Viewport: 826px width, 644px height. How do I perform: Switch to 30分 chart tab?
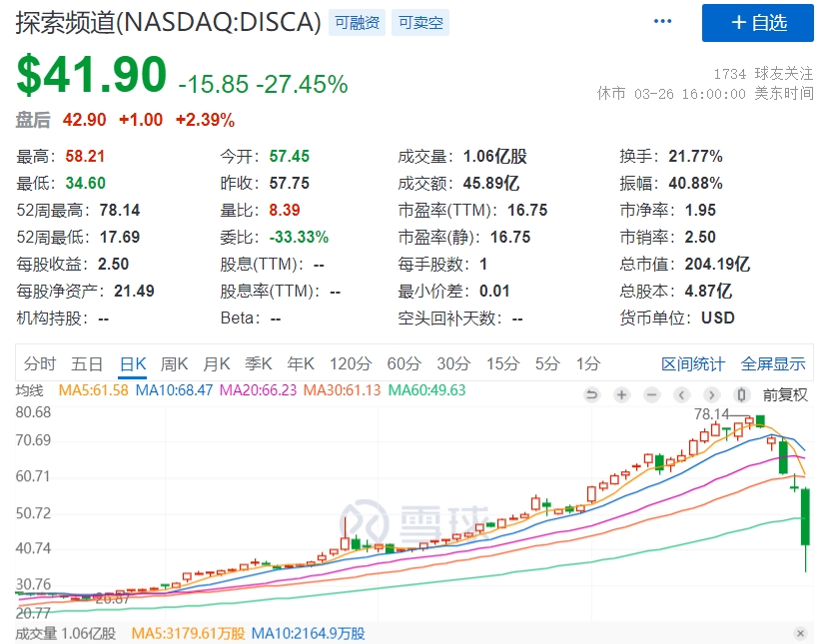click(454, 363)
